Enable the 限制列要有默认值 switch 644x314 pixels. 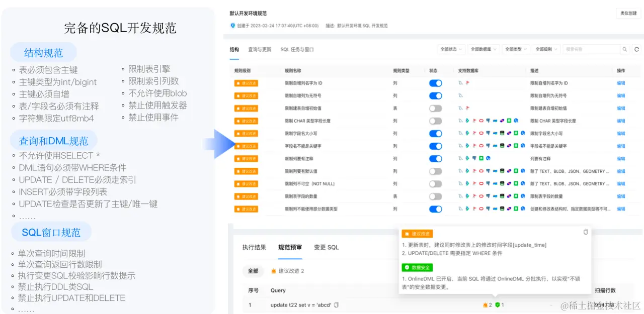tap(436, 171)
